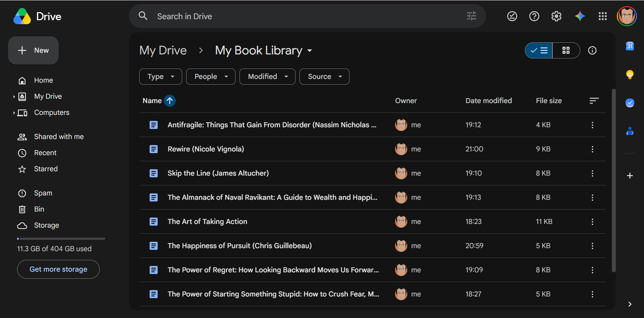Screen dimensions: 644x318
Task: Open the Modified filter dropdown
Action: point(267,77)
